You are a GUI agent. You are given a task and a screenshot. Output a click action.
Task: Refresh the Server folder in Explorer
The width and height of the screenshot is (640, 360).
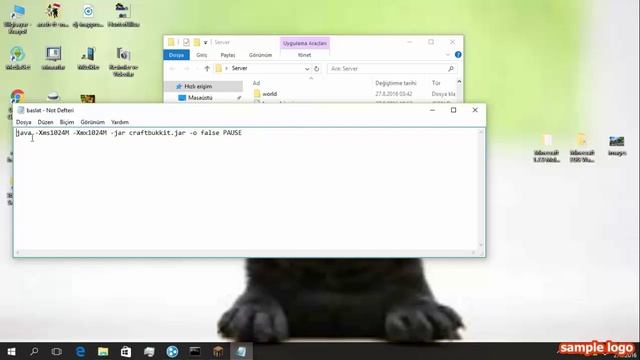(x=316, y=69)
